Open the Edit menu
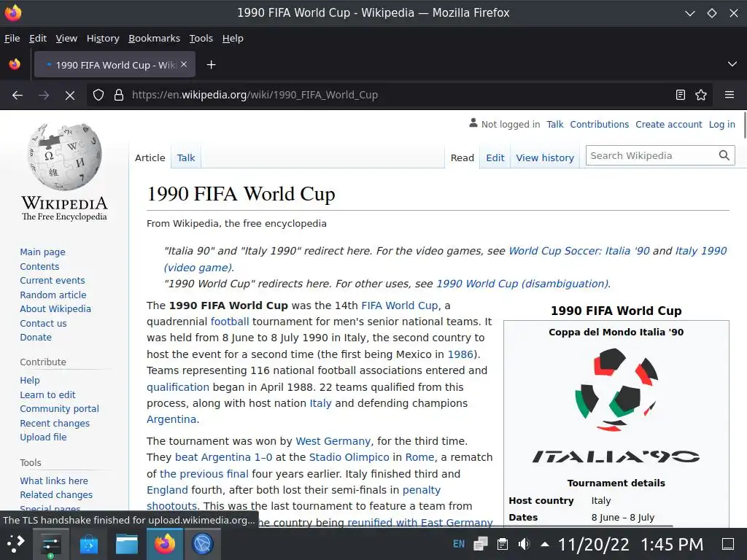 pyautogui.click(x=38, y=38)
